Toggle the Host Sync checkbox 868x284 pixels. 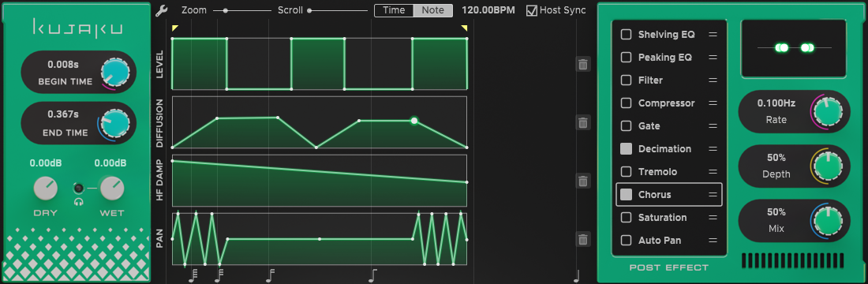coord(531,10)
